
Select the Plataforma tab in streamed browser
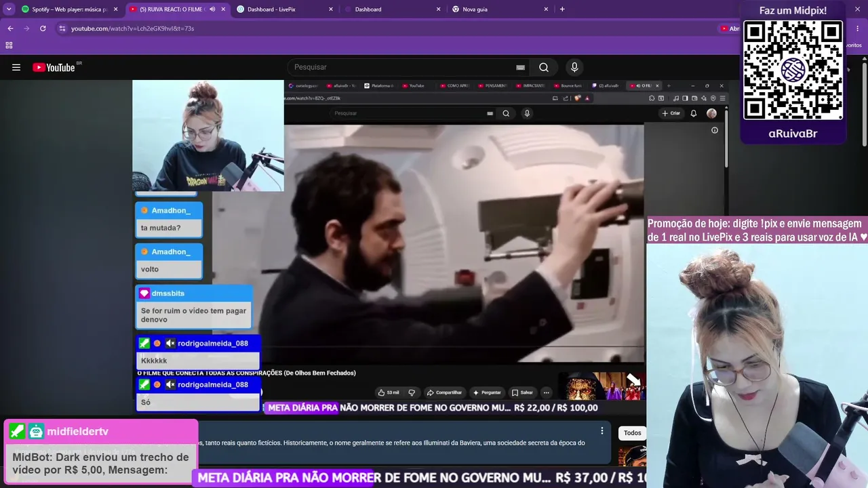(379, 85)
